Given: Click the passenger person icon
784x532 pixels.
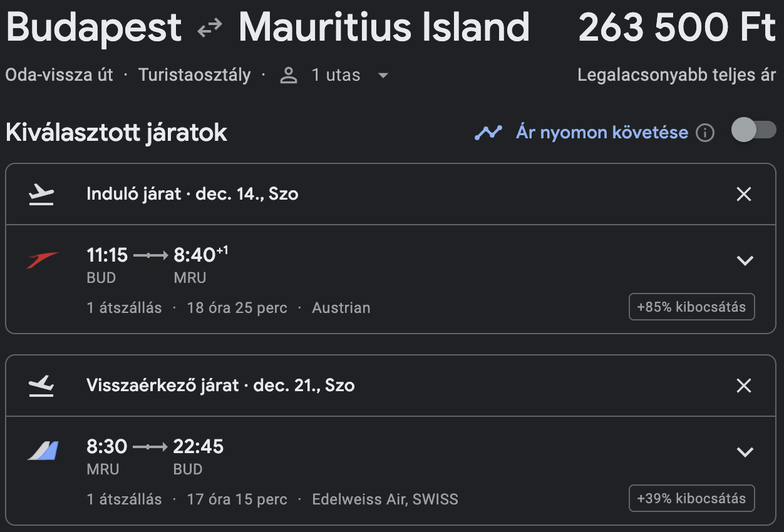Looking at the screenshot, I should (x=289, y=76).
